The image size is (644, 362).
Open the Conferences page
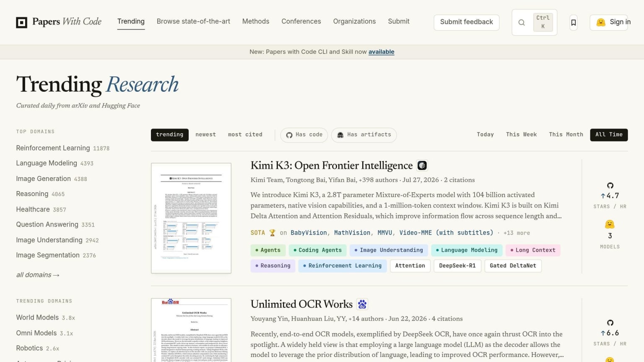301,21
